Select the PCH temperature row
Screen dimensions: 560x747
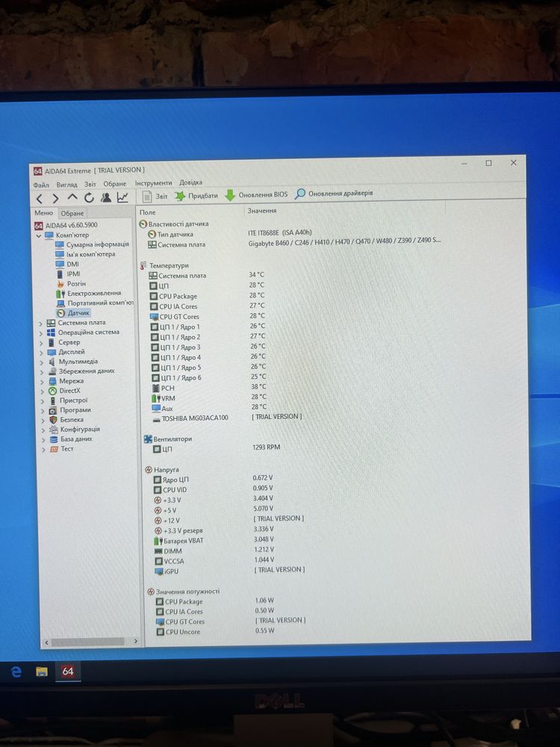[x=208, y=388]
